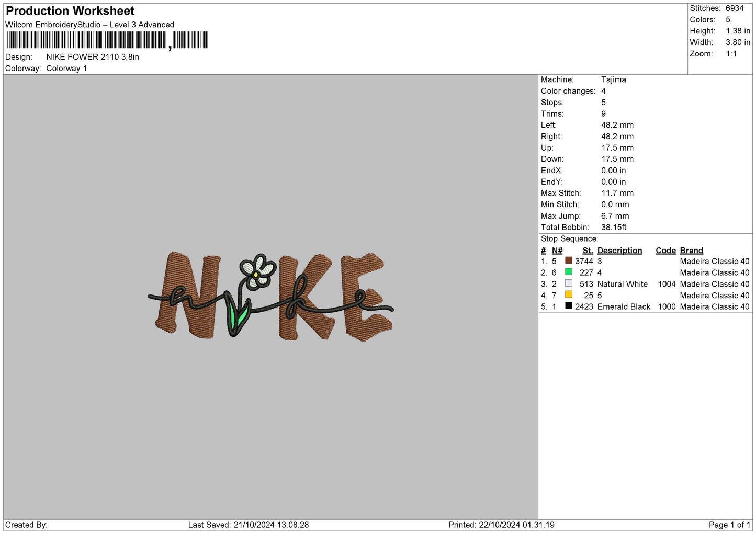Click the 'Brand' column header

click(x=691, y=251)
